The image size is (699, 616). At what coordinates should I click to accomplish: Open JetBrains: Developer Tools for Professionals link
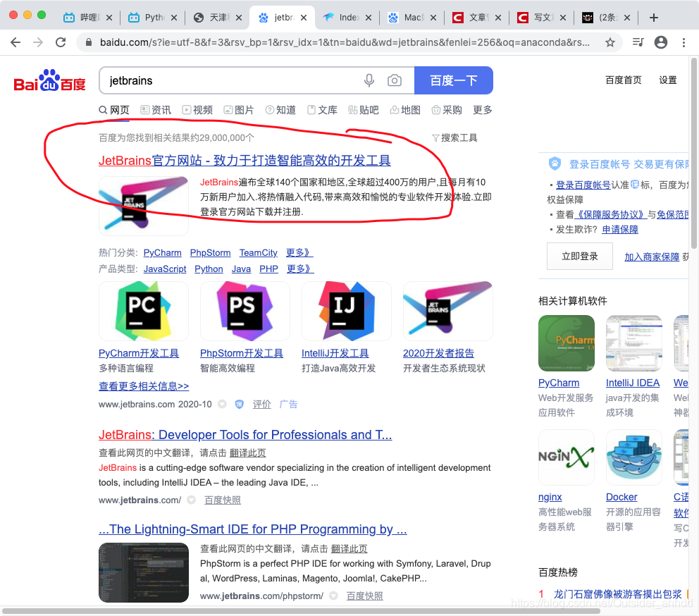(x=245, y=434)
